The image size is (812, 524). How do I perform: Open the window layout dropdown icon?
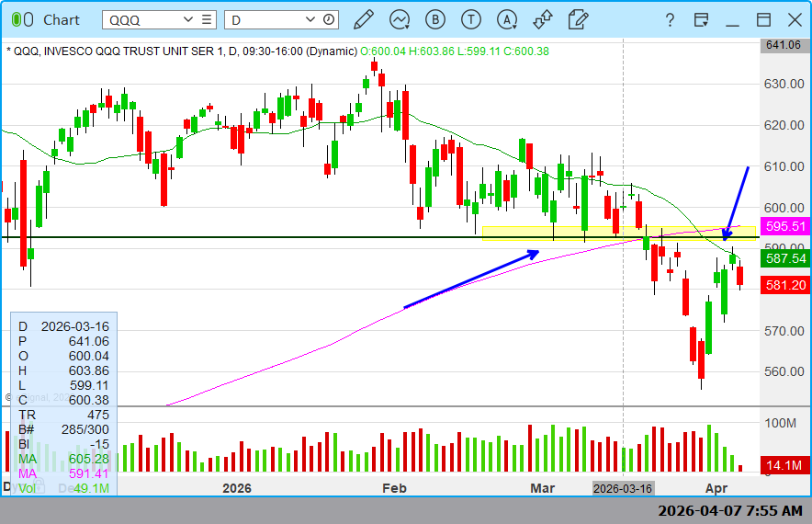click(x=701, y=19)
